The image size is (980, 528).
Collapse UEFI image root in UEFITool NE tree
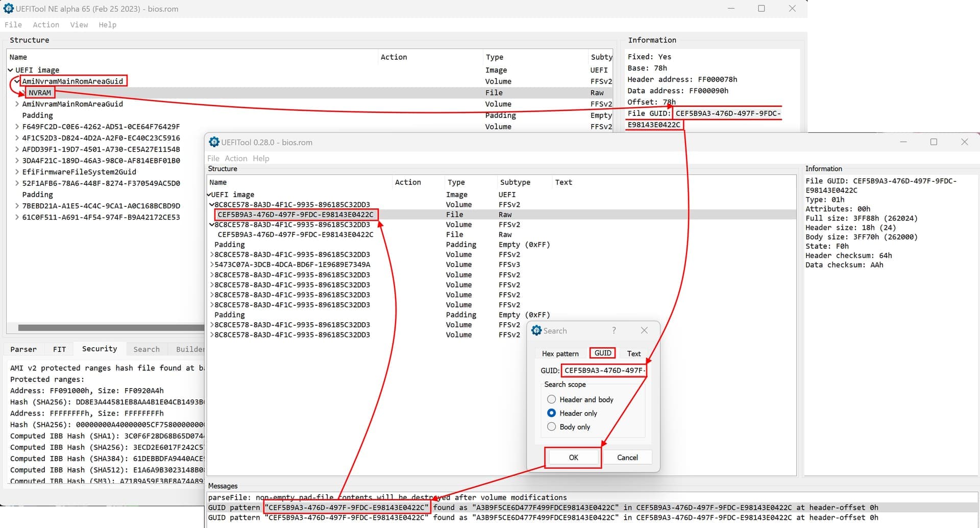click(x=10, y=70)
